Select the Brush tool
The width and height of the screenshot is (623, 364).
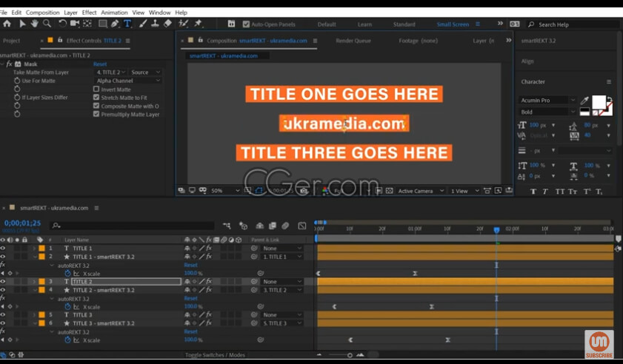point(143,24)
